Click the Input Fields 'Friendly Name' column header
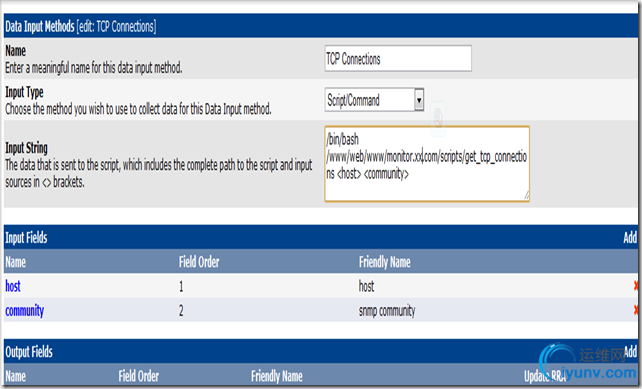The image size is (642, 389). [384, 262]
